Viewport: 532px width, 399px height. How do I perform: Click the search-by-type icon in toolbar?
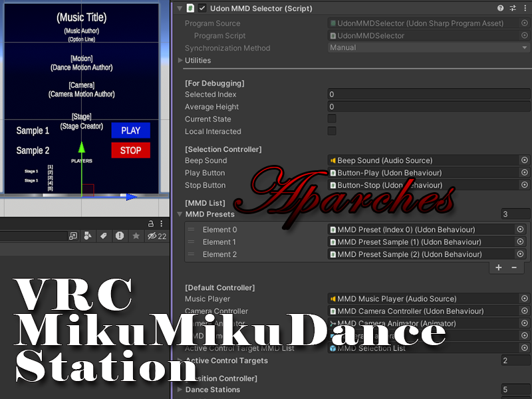coord(88,236)
